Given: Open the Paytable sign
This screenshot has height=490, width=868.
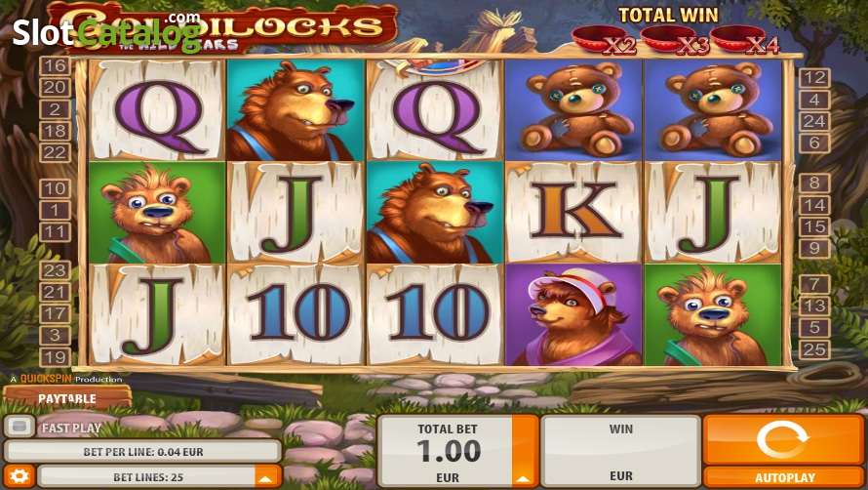Looking at the screenshot, I should [x=67, y=398].
